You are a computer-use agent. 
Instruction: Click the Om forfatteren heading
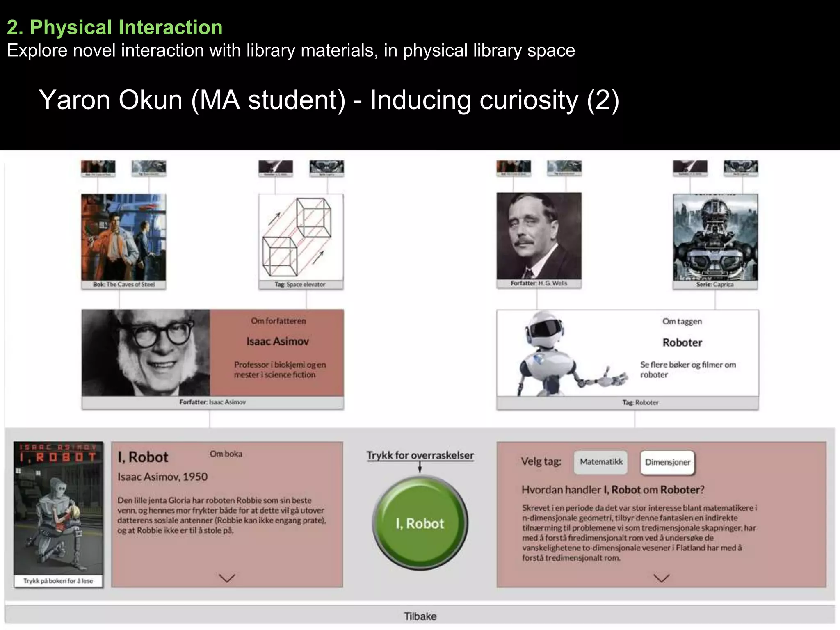tap(278, 321)
